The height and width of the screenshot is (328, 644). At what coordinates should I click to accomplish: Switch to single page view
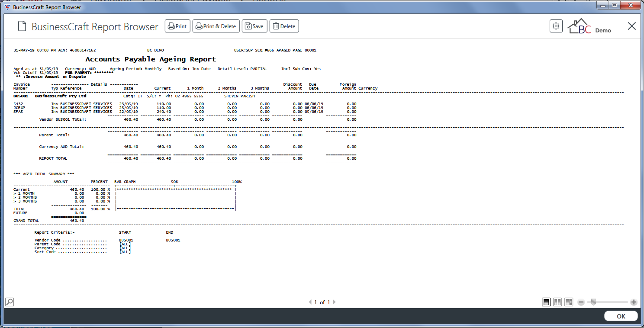[546, 302]
